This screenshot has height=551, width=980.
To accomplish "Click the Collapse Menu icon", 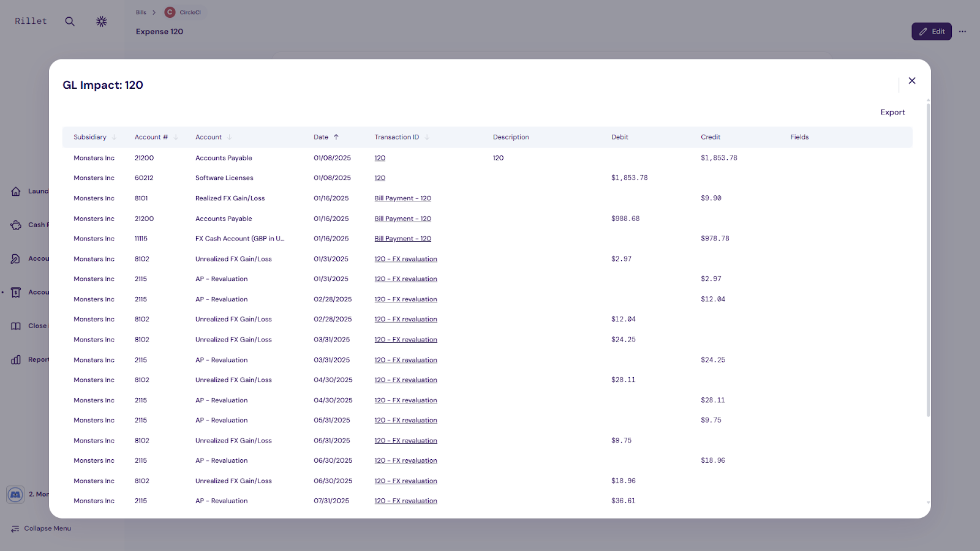I will coord(15,529).
